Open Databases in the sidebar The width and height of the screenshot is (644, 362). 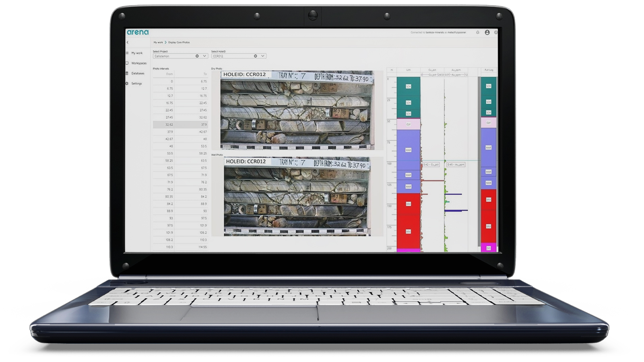137,74
